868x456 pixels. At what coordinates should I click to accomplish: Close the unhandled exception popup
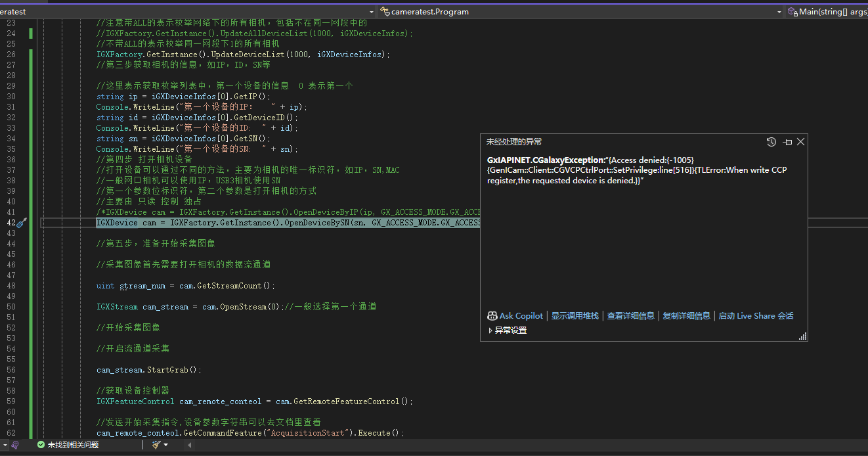click(x=800, y=142)
